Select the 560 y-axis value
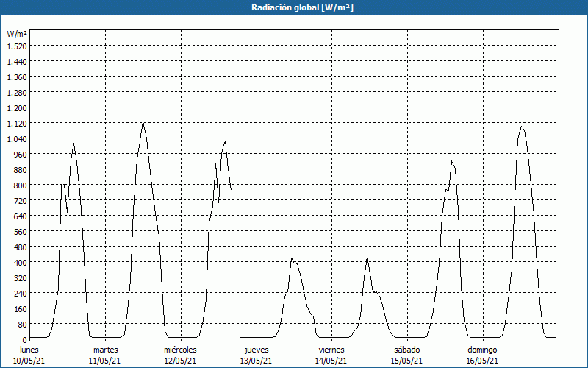This screenshot has height=368, width=588. [x=21, y=232]
